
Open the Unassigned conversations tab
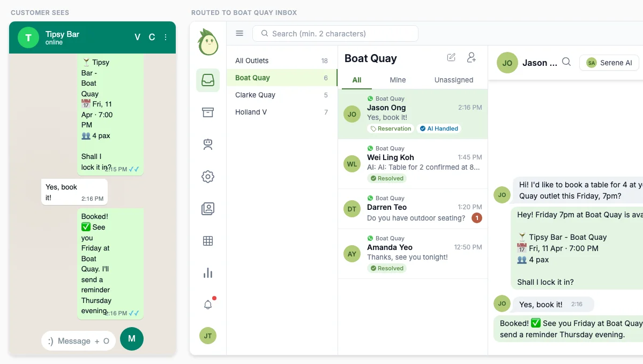coord(453,80)
